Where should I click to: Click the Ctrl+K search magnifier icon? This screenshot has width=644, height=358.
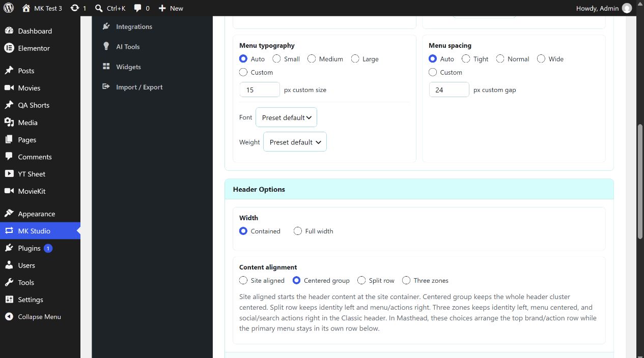click(99, 8)
